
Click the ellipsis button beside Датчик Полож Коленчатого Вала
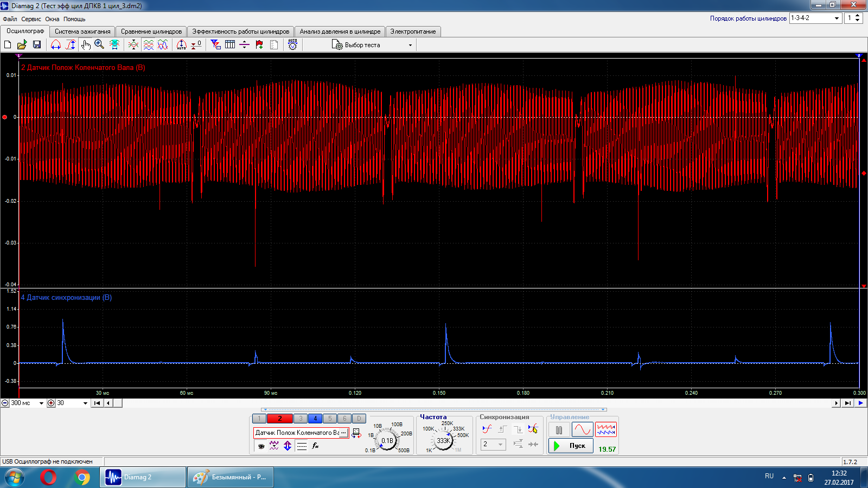point(343,433)
